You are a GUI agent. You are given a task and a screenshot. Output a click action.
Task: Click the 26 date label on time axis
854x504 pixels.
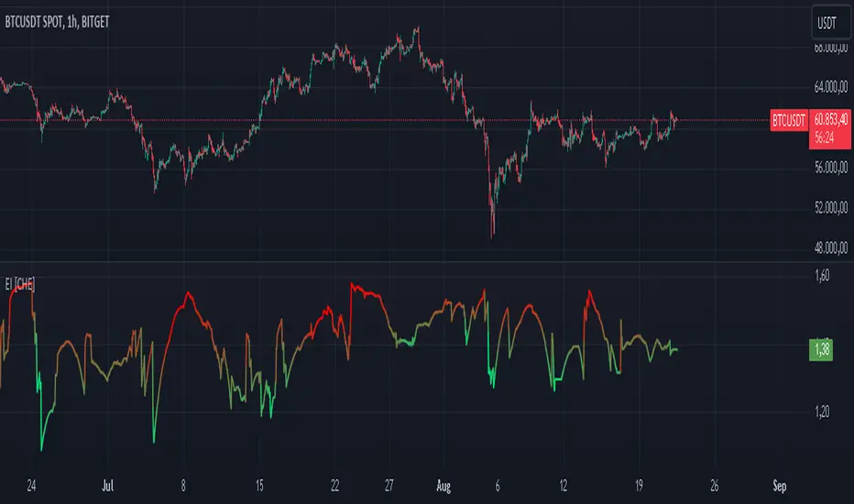tap(715, 486)
